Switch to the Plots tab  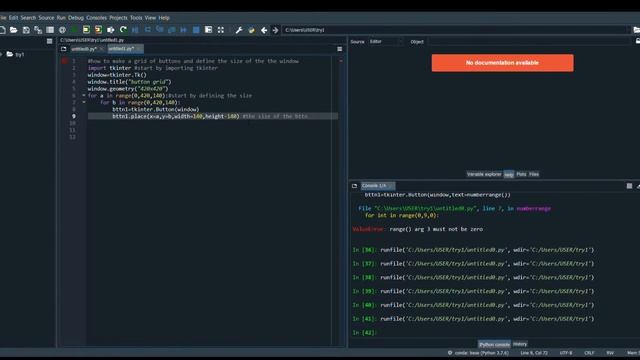tap(521, 174)
